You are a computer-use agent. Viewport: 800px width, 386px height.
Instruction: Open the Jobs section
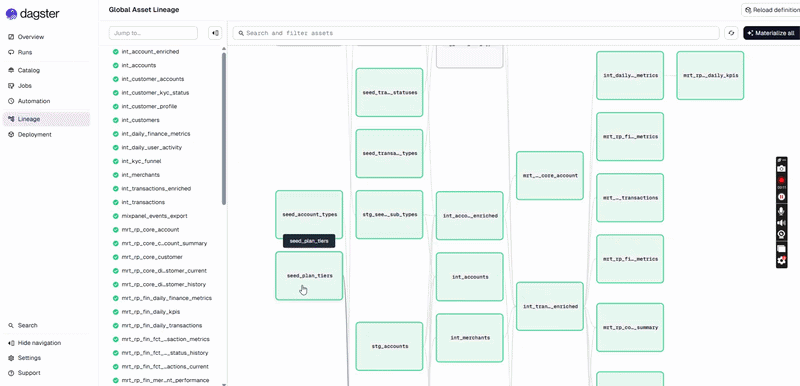point(20,86)
